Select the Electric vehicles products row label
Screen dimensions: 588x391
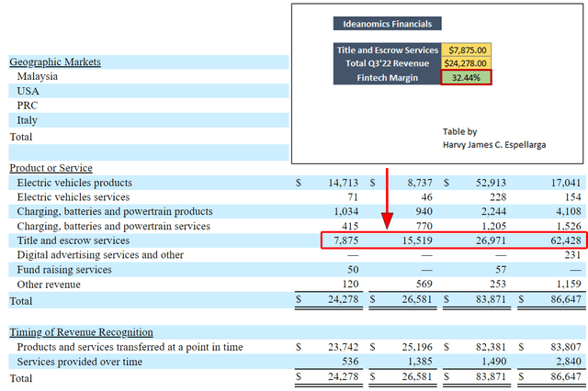click(x=74, y=183)
